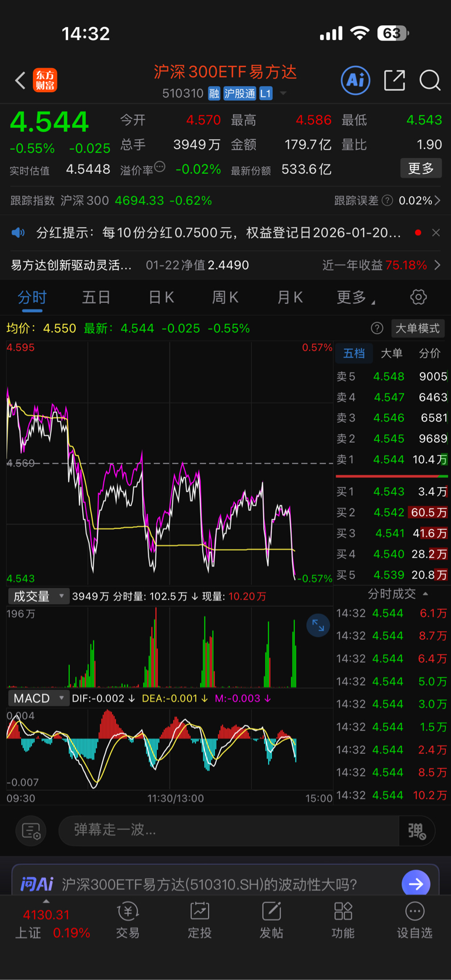Toggle the 弹 barrage switch

417,831
